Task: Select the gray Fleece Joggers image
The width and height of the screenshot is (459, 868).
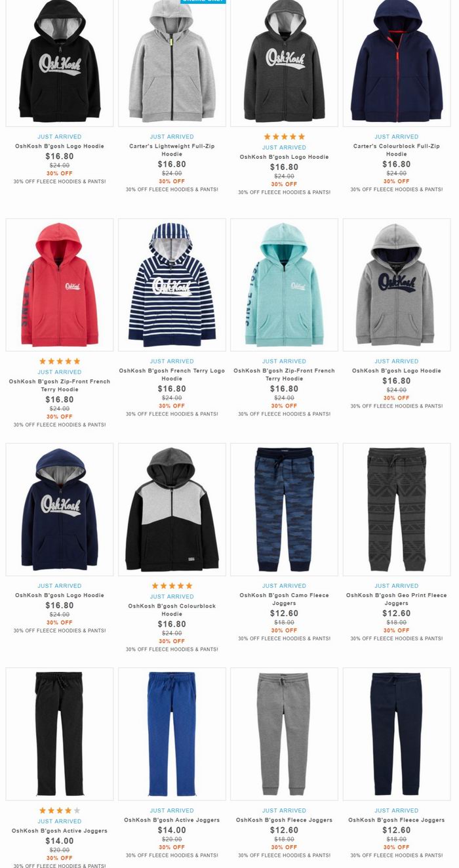Action: coord(284,734)
